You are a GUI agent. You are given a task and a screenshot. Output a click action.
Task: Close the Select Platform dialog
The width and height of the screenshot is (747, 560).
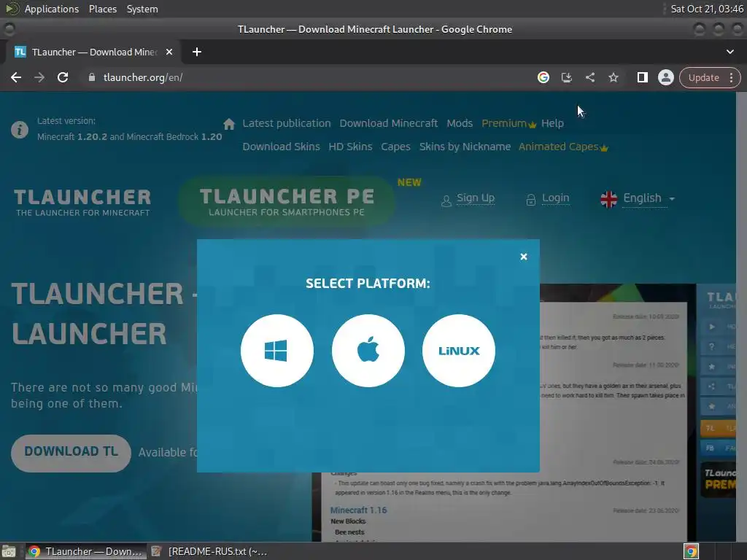(x=524, y=257)
